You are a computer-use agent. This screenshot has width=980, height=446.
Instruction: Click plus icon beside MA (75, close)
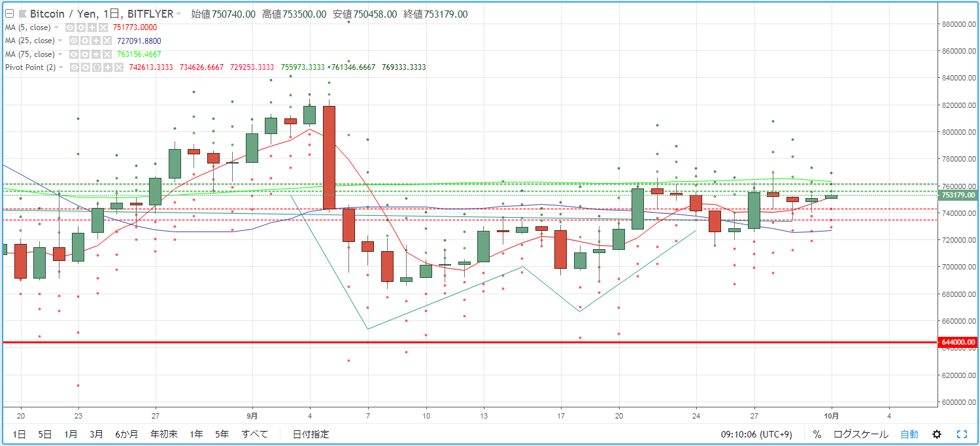tap(96, 54)
